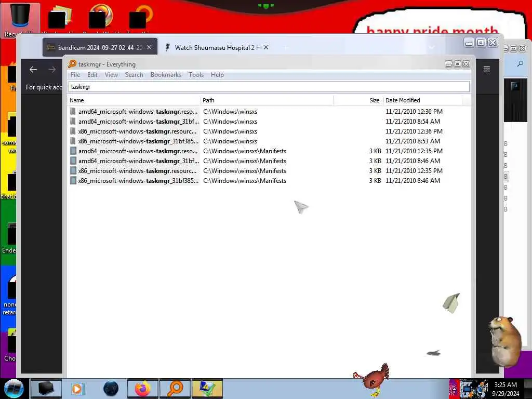
Task: Sort results by Name column header
Action: click(134, 100)
